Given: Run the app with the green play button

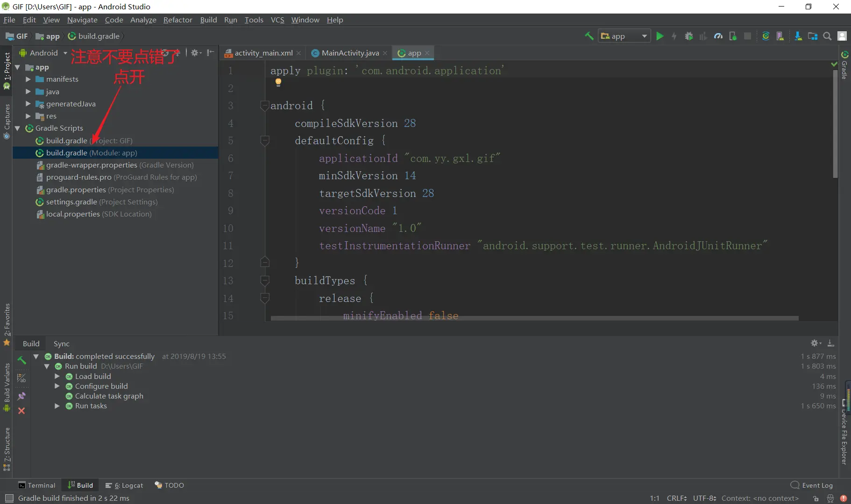Looking at the screenshot, I should (x=660, y=36).
